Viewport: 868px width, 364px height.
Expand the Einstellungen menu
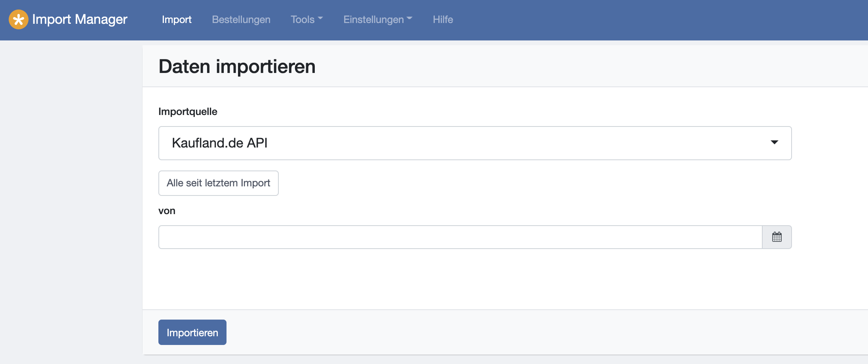378,19
